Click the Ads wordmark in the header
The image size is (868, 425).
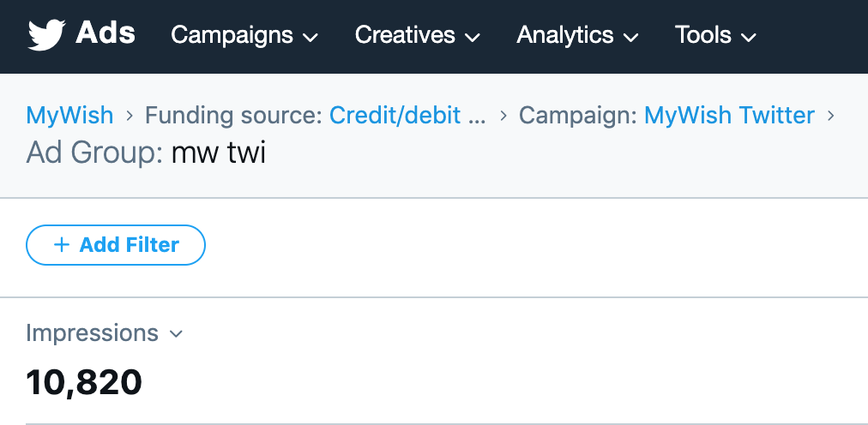pyautogui.click(x=105, y=33)
